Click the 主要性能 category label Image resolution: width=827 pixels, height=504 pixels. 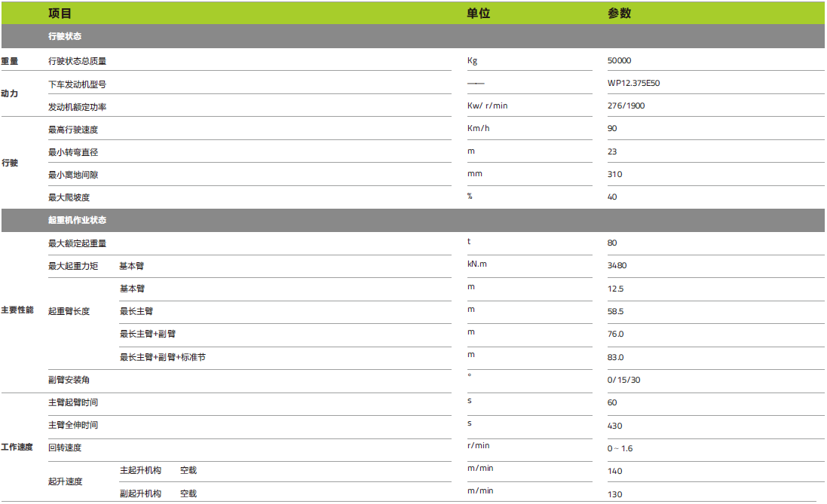click(x=18, y=311)
